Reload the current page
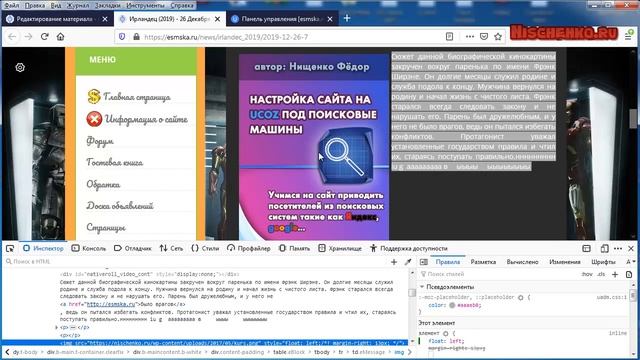This screenshot has height=360, width=640. pyautogui.click(x=44, y=37)
